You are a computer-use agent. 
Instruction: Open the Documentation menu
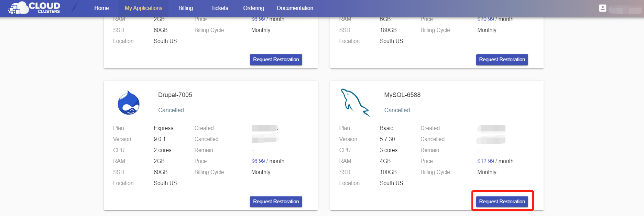coord(295,8)
